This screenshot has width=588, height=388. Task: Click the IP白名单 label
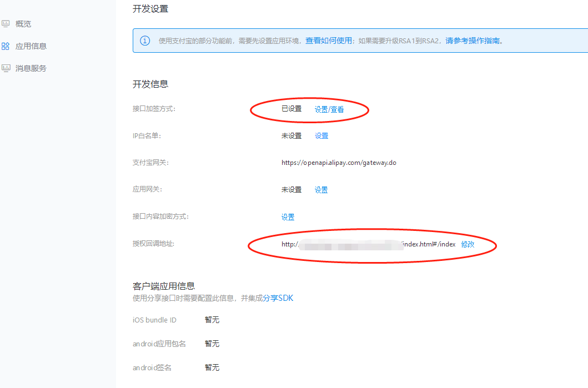tap(147, 135)
